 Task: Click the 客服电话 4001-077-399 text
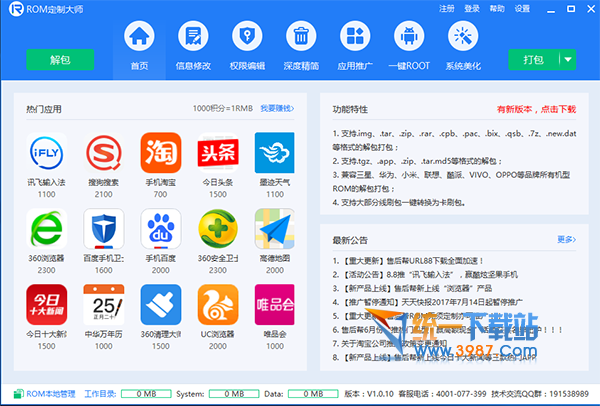[x=442, y=394]
